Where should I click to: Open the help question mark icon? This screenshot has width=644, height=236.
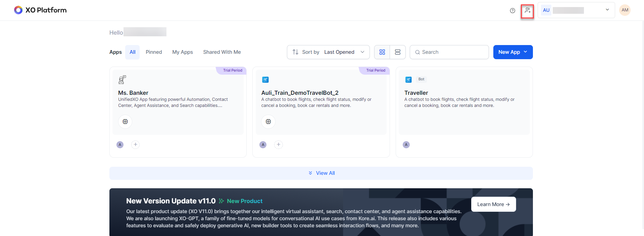(512, 10)
